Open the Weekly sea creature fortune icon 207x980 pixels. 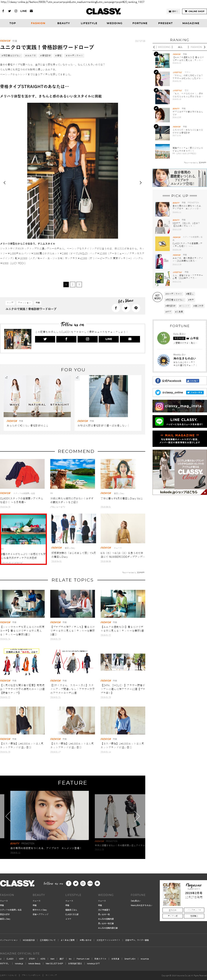click(164, 360)
